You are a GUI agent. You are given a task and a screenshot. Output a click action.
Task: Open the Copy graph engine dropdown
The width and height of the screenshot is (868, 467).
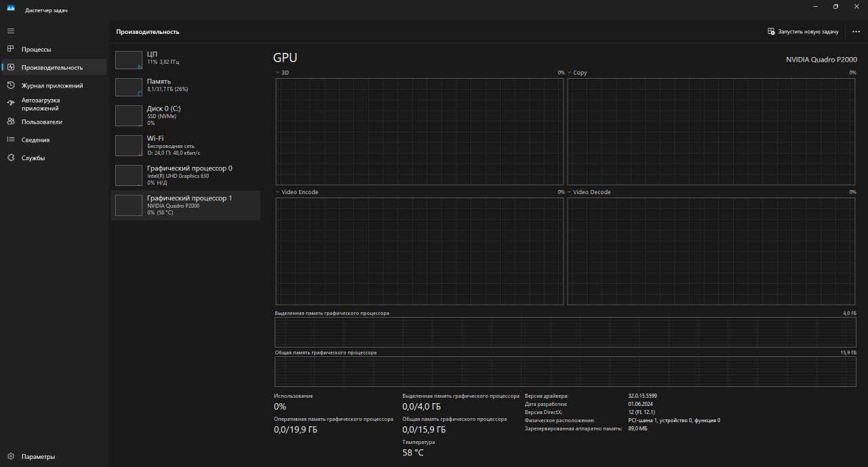pyautogui.click(x=577, y=73)
